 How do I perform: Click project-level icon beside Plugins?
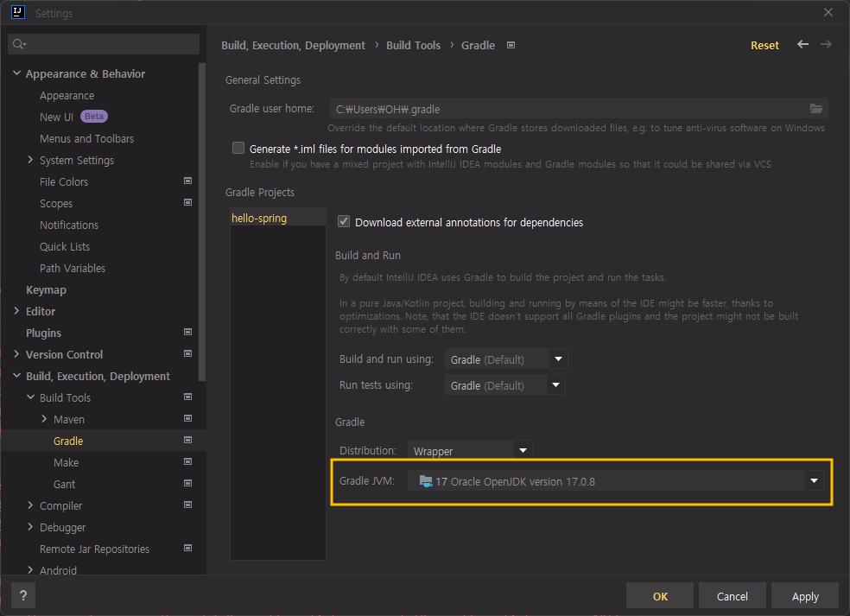pos(187,333)
